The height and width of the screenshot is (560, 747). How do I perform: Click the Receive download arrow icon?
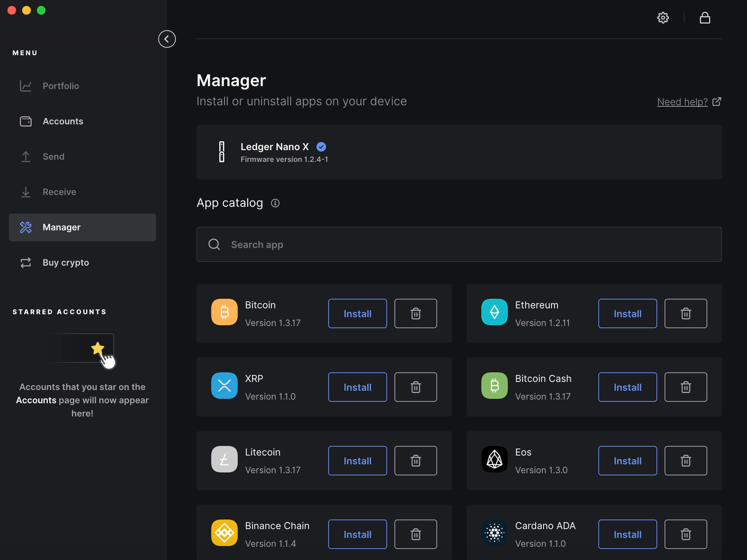[26, 192]
